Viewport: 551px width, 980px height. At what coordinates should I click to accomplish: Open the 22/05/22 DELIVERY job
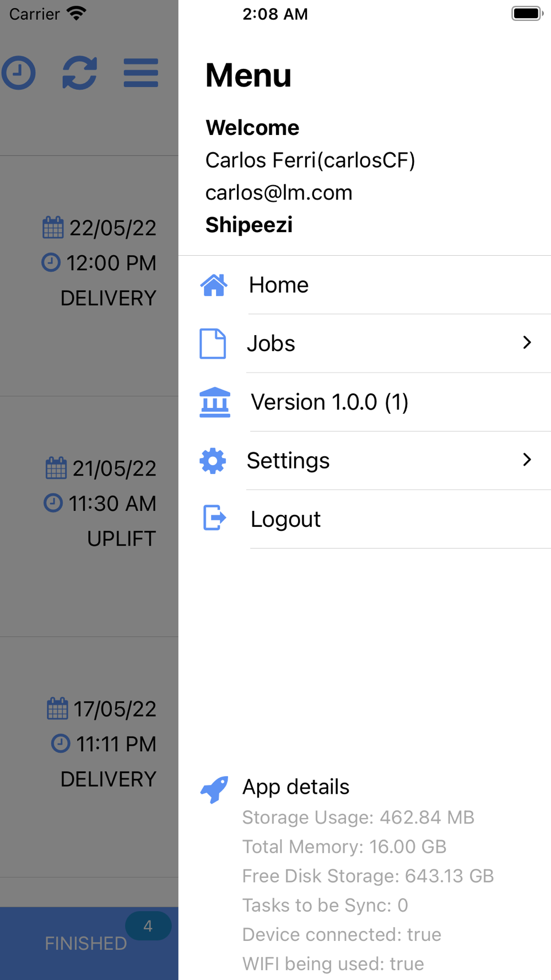89,276
